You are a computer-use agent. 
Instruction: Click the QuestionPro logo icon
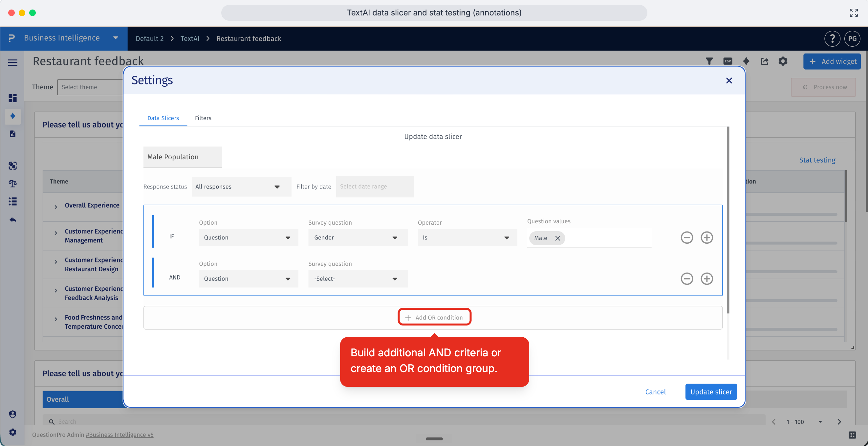12,38
